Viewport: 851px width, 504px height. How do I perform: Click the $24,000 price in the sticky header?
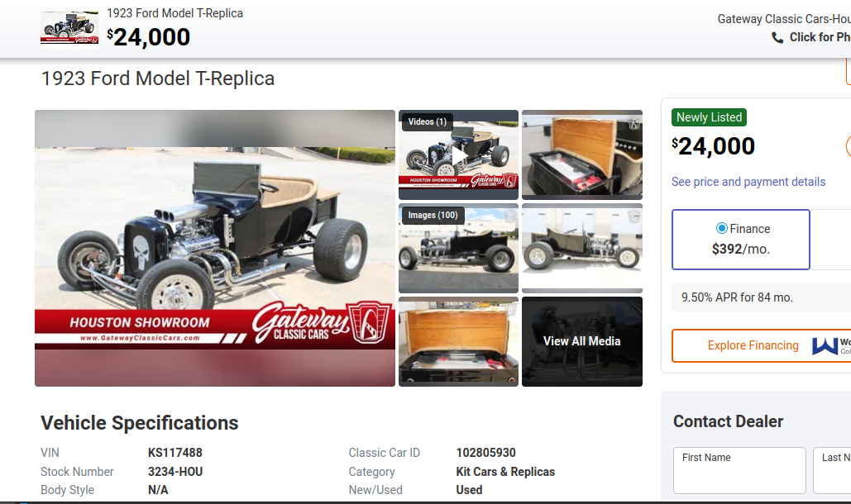(x=149, y=37)
